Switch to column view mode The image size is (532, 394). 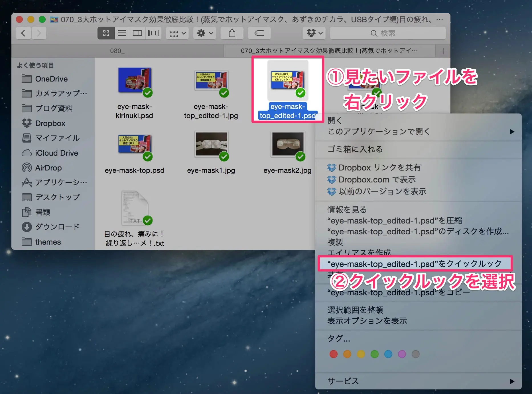[137, 33]
